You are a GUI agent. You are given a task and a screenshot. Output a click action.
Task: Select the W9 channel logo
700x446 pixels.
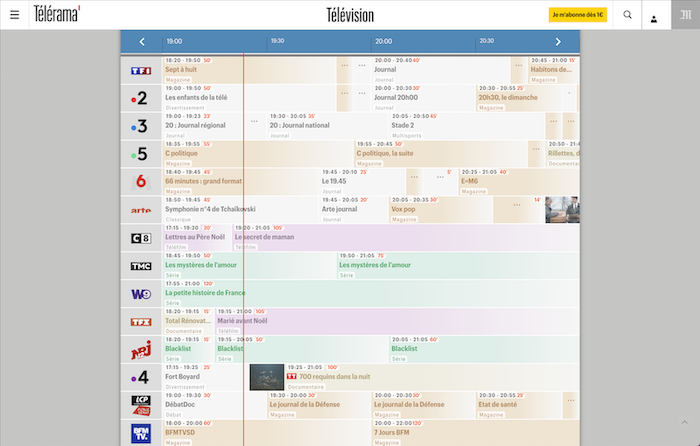[141, 294]
